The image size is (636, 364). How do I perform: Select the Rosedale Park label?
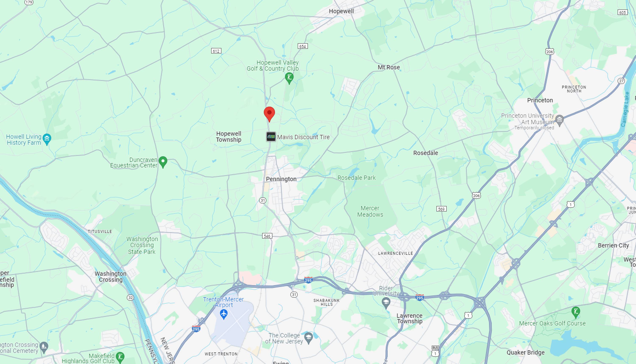[x=357, y=178]
